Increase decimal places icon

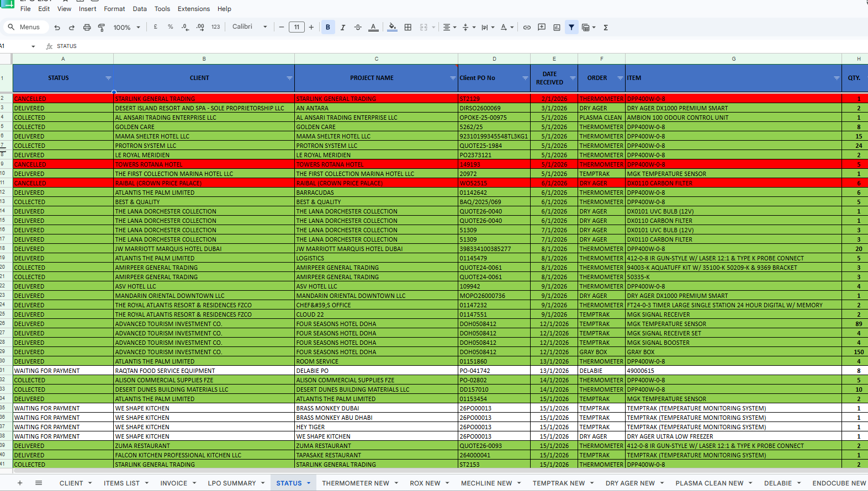click(200, 27)
